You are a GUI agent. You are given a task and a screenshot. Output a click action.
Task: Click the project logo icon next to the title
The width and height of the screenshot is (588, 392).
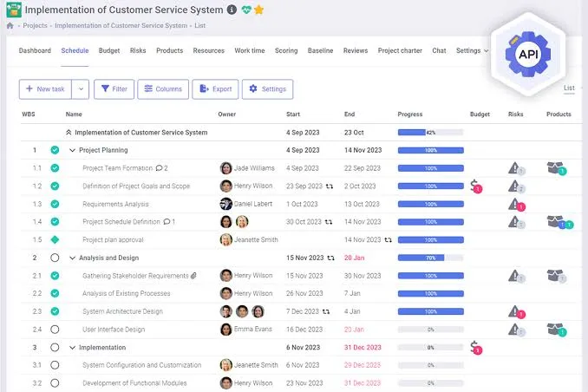pyautogui.click(x=14, y=10)
